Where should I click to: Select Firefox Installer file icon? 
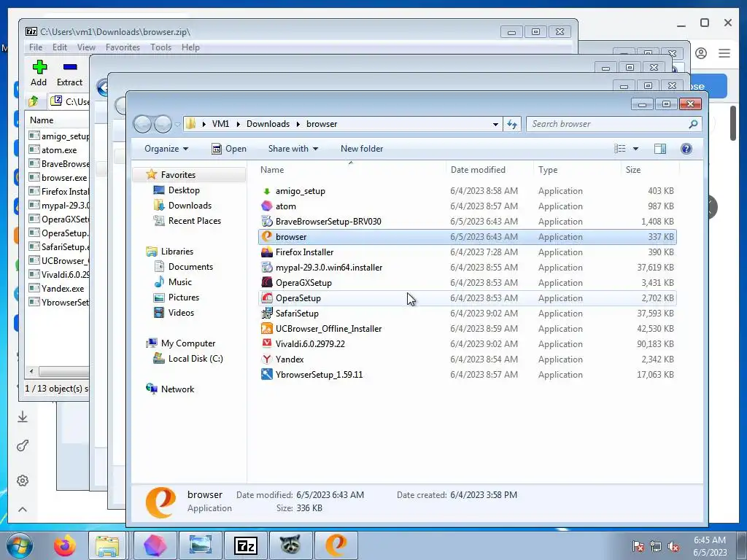[x=267, y=252]
